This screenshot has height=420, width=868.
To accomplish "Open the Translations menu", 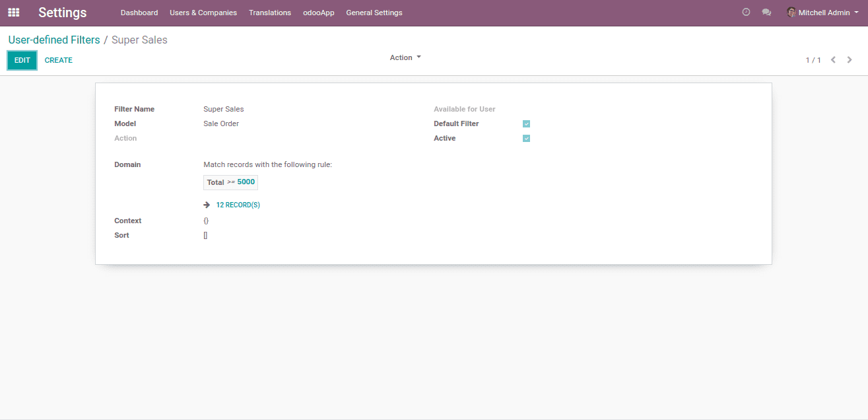I will (x=270, y=13).
